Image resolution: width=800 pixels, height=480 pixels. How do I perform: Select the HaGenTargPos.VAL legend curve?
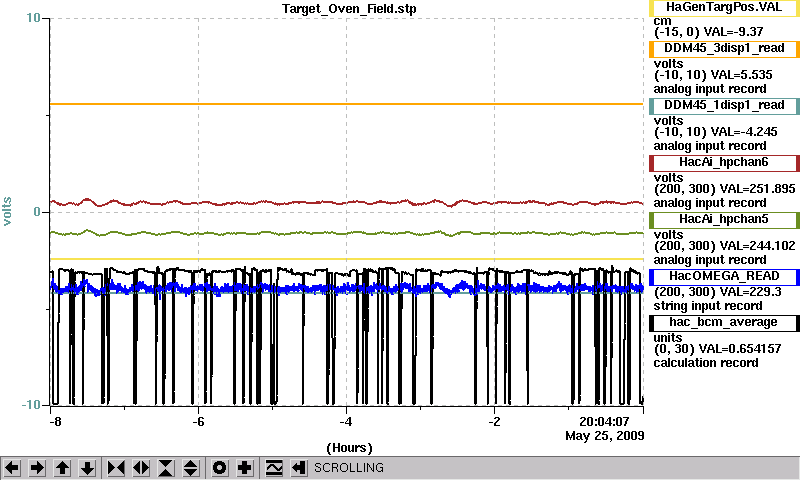[x=724, y=8]
